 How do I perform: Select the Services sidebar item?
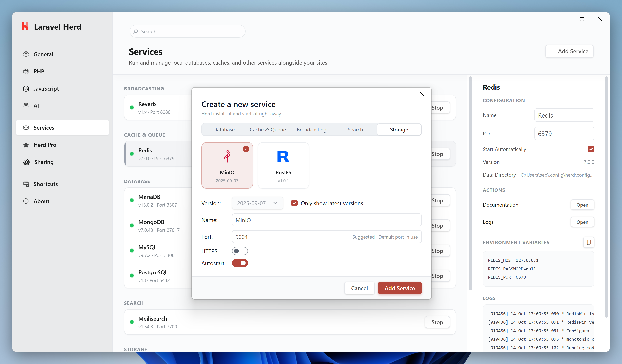click(x=62, y=127)
